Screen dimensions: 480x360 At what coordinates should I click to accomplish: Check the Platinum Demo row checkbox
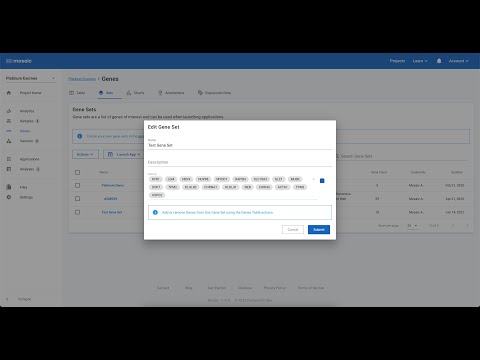point(77,185)
